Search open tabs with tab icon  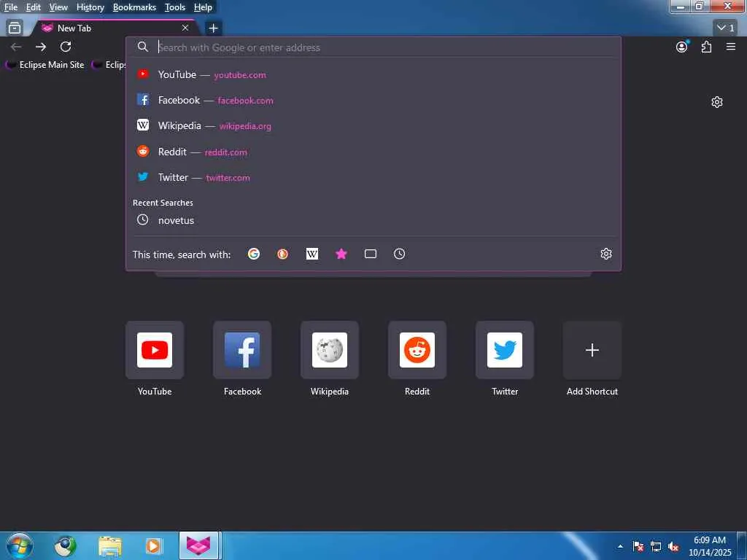pyautogui.click(x=370, y=254)
